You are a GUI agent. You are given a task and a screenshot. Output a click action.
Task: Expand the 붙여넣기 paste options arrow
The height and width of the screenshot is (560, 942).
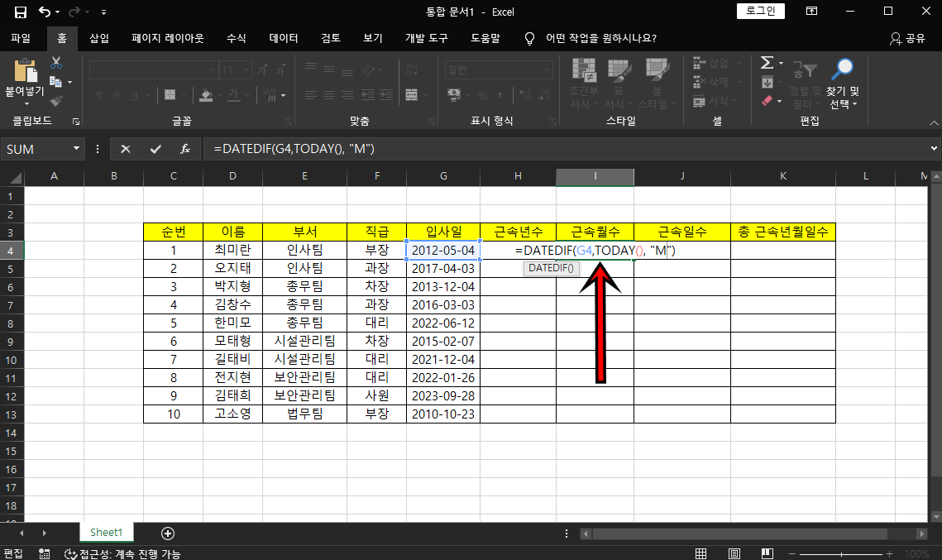26,103
